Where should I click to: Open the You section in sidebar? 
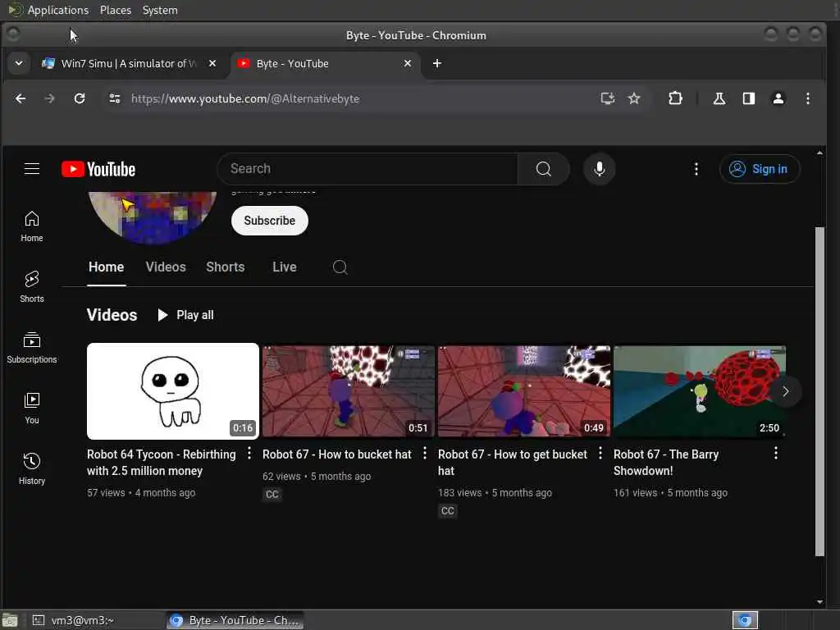click(32, 409)
